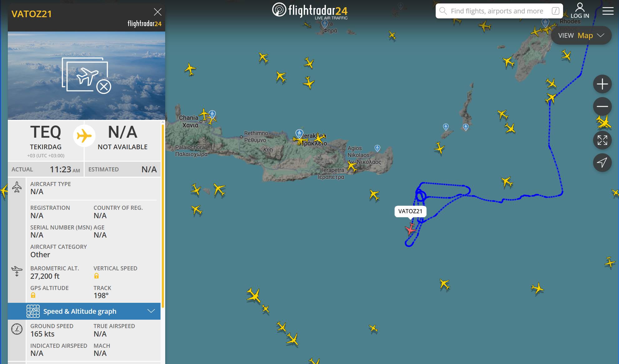
Task: Click the flight panel's yellow scrollbar
Action: [x=162, y=215]
